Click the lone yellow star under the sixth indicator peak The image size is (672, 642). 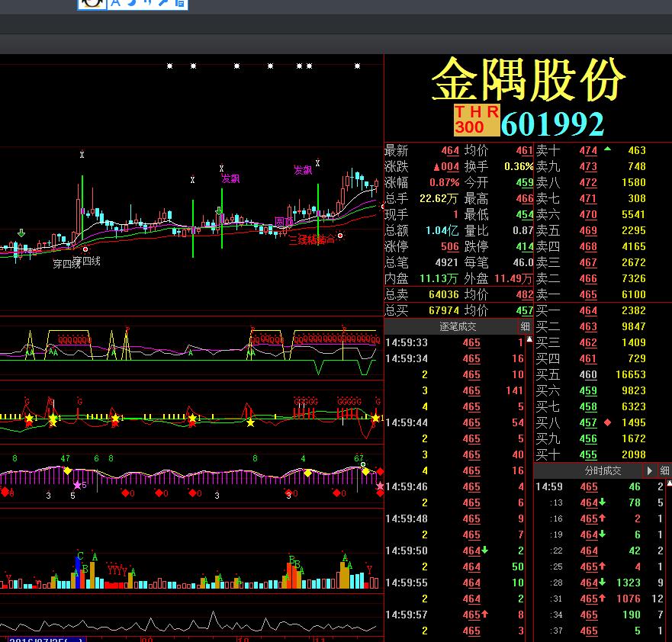point(250,422)
